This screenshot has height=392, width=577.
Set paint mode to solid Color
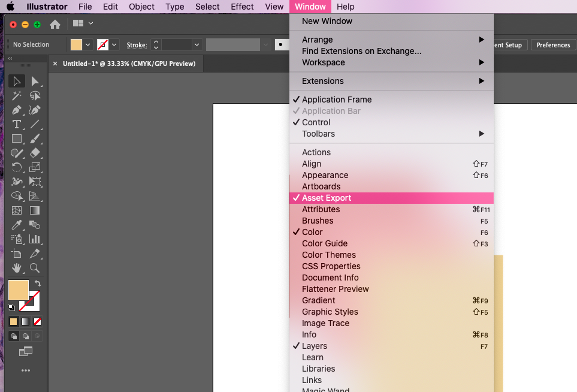point(14,322)
